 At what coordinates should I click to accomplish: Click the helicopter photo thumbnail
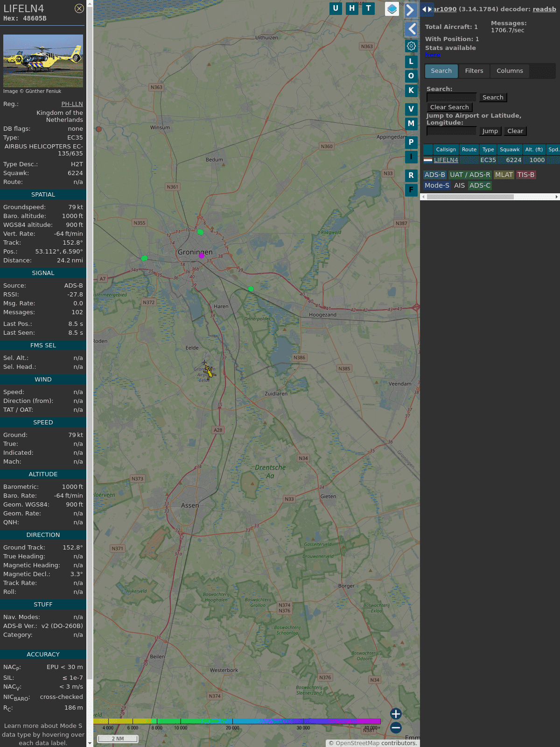coord(43,61)
